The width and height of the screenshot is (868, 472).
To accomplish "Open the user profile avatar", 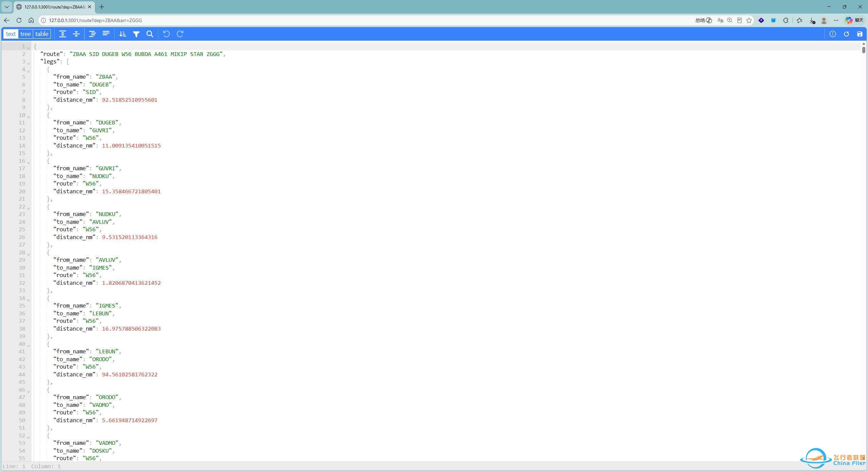I will 824,20.
